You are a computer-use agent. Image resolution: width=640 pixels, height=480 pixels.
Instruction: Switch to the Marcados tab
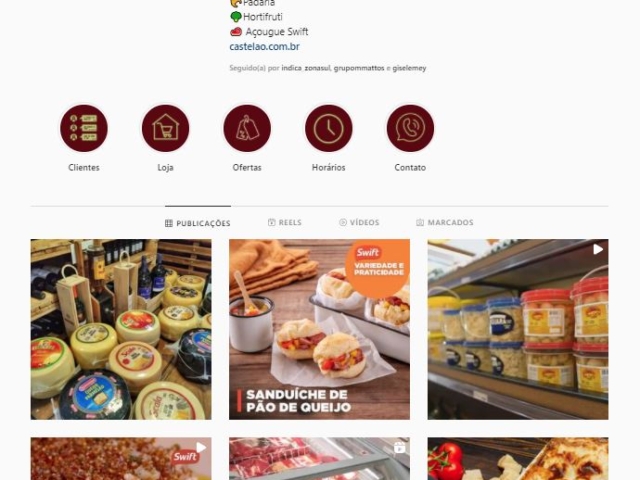coord(444,222)
